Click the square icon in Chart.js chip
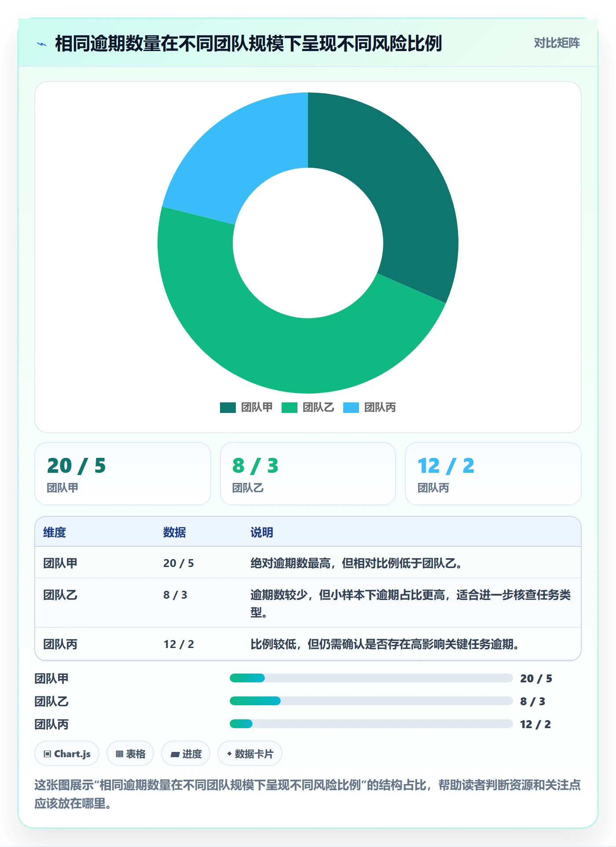 tap(48, 754)
